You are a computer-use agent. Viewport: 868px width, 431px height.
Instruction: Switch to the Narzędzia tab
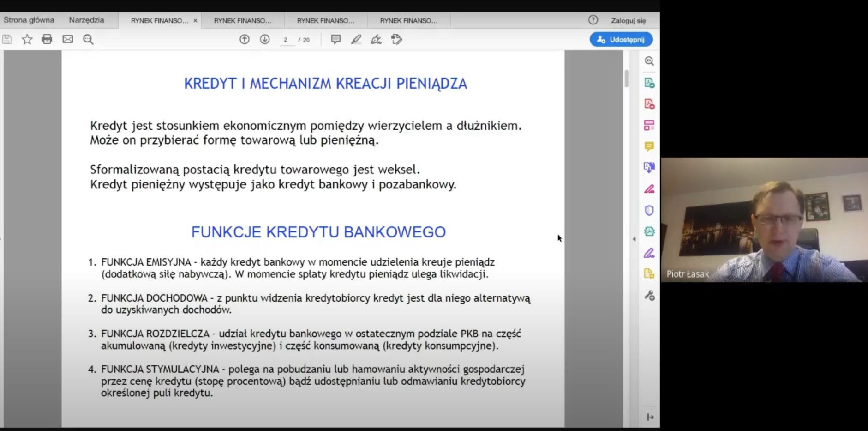pos(86,20)
